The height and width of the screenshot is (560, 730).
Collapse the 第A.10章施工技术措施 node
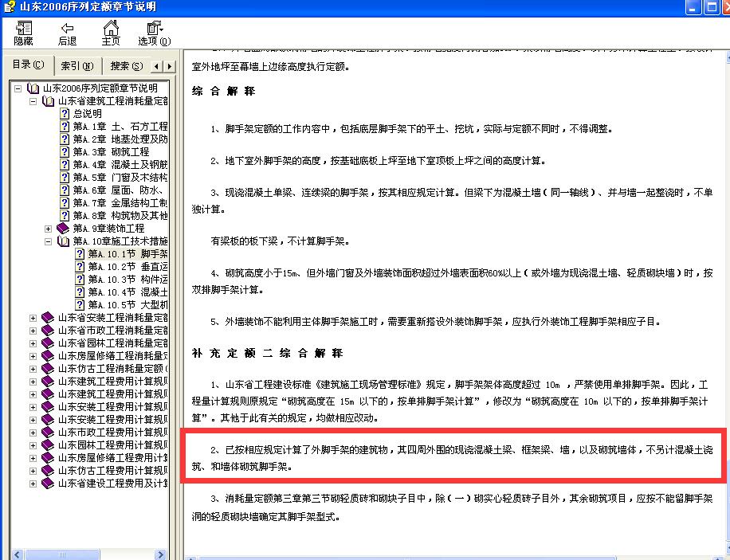coord(48,241)
